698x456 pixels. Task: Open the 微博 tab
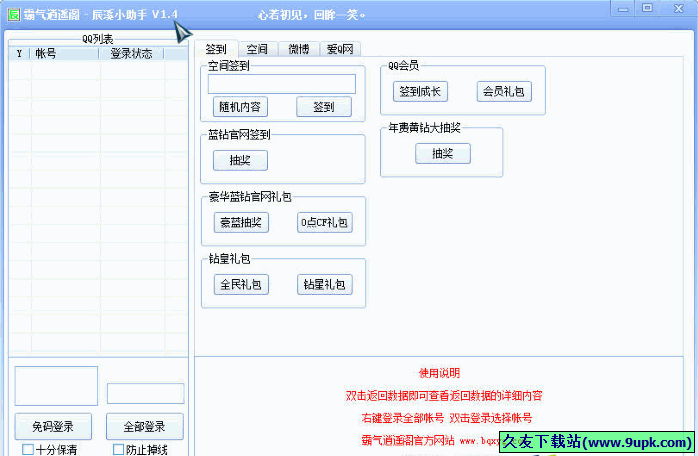pos(298,49)
